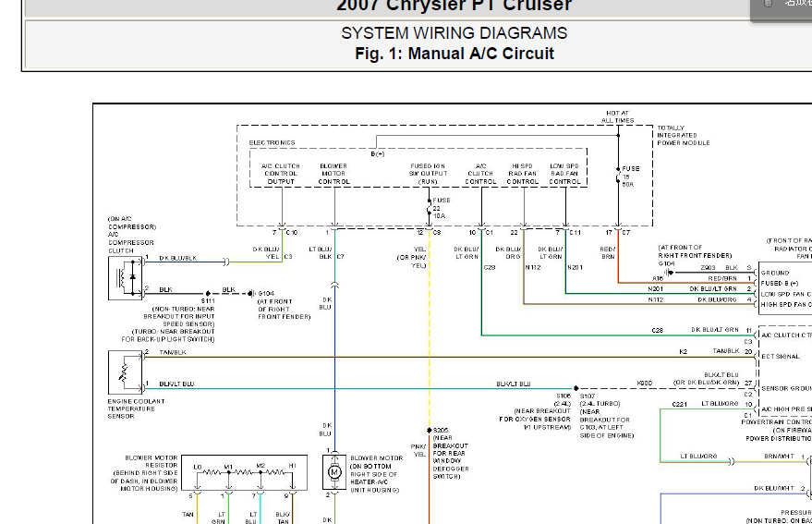
Task: Click the A/C compressor clutch symbol
Action: tap(125, 278)
